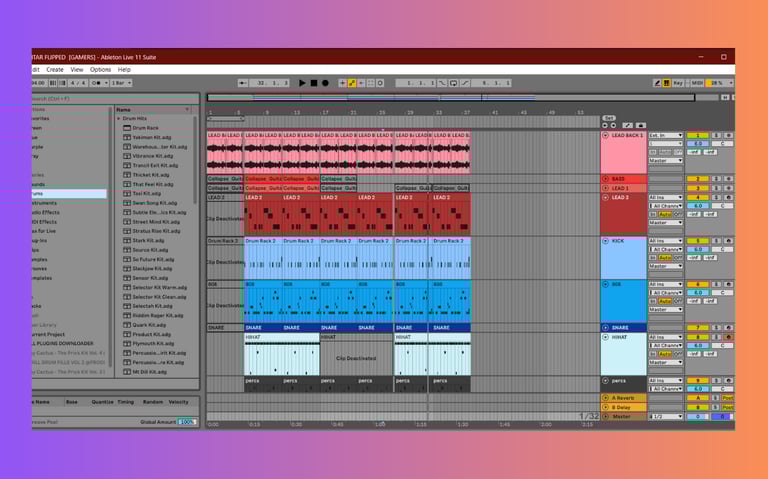Unfold the SNARE track
768x479 pixels.
point(605,328)
